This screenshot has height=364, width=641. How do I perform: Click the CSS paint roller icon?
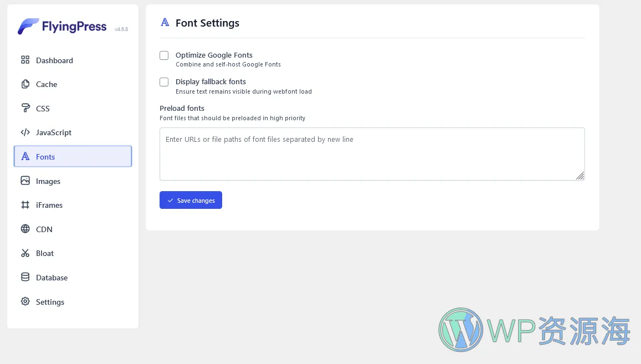click(25, 108)
